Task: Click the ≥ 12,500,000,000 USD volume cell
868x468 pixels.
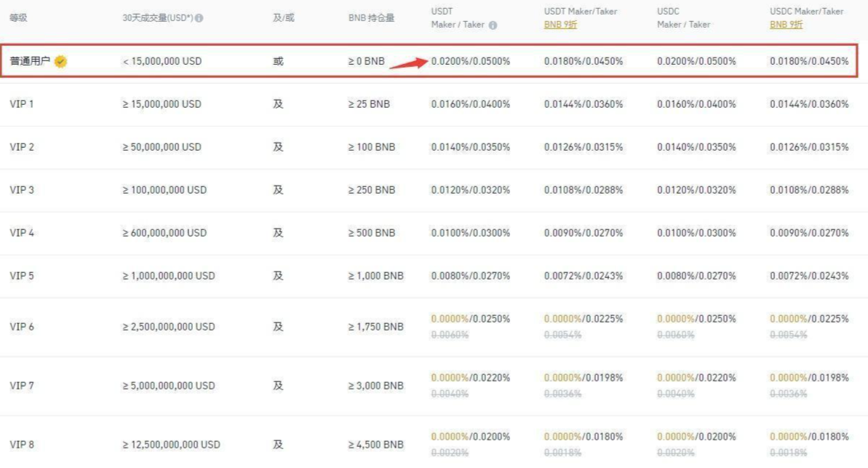Action: [x=171, y=444]
